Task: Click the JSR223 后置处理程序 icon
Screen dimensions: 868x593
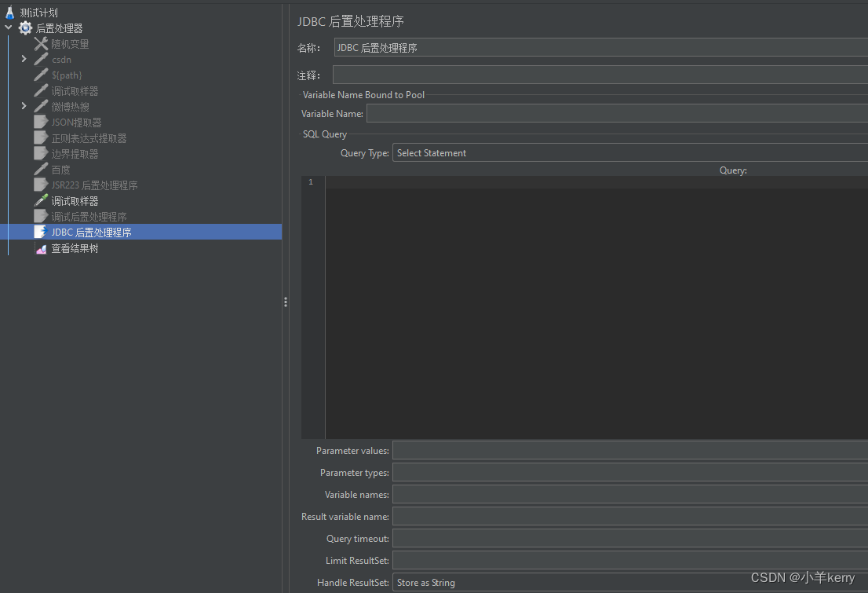Action: pos(41,185)
